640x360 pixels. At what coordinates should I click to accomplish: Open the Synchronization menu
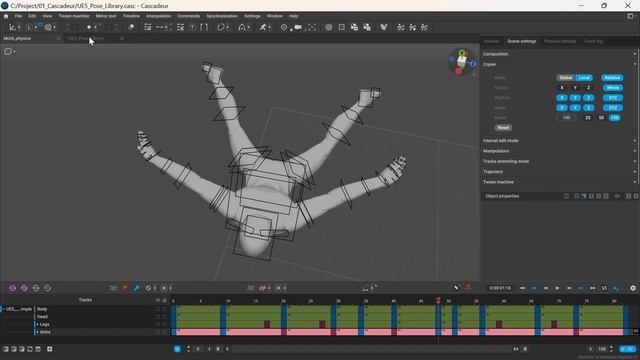222,16
